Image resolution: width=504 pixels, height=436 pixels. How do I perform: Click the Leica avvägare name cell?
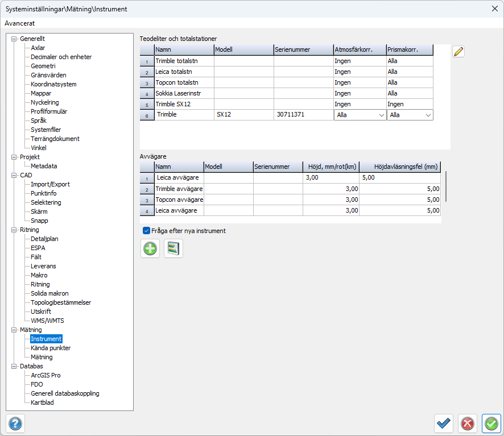click(179, 178)
